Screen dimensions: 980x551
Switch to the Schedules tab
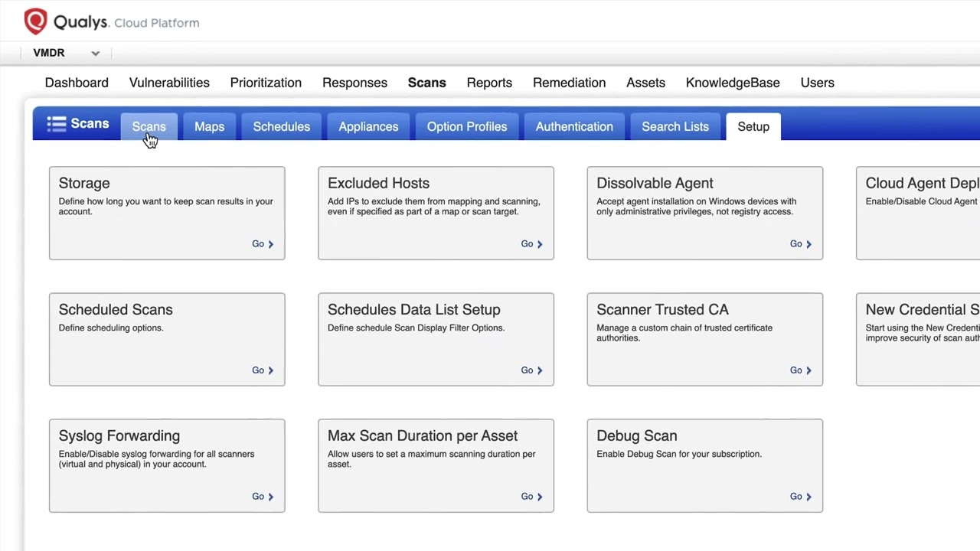tap(281, 126)
